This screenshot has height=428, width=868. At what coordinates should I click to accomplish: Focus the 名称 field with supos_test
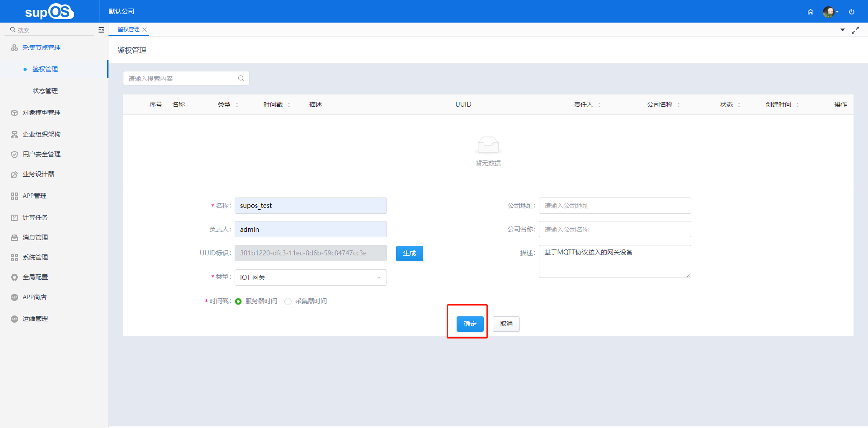coord(311,206)
